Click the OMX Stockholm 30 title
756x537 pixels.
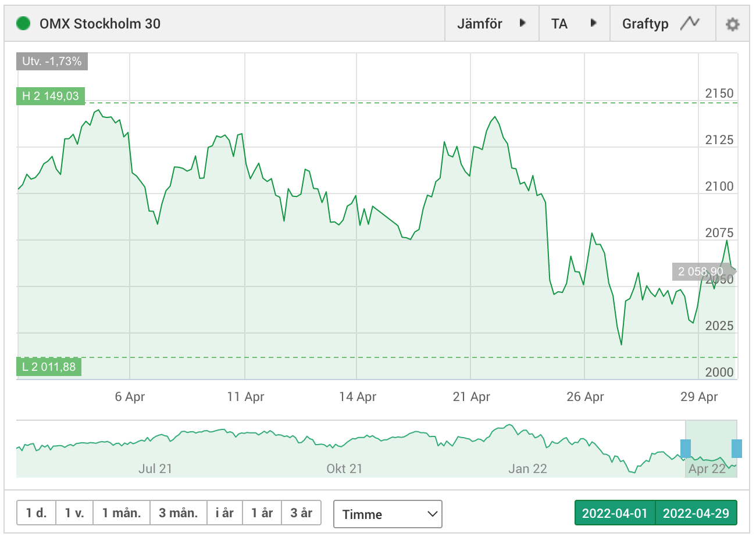click(x=100, y=24)
